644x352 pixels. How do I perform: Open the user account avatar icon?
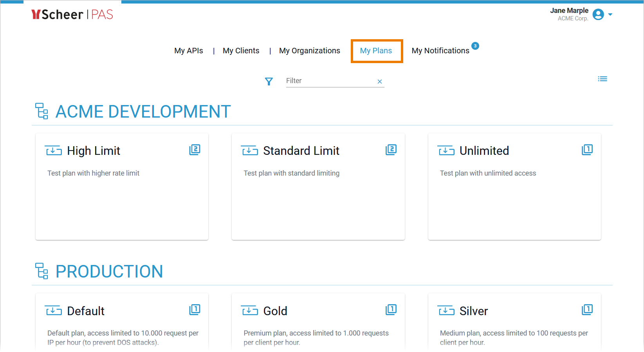coord(598,15)
